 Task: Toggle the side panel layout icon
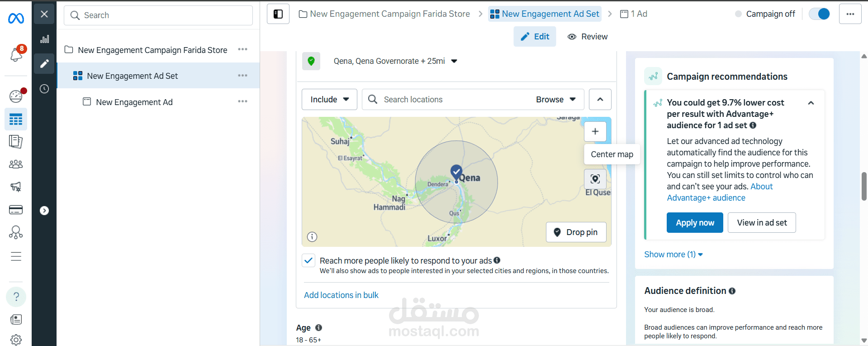coord(278,14)
